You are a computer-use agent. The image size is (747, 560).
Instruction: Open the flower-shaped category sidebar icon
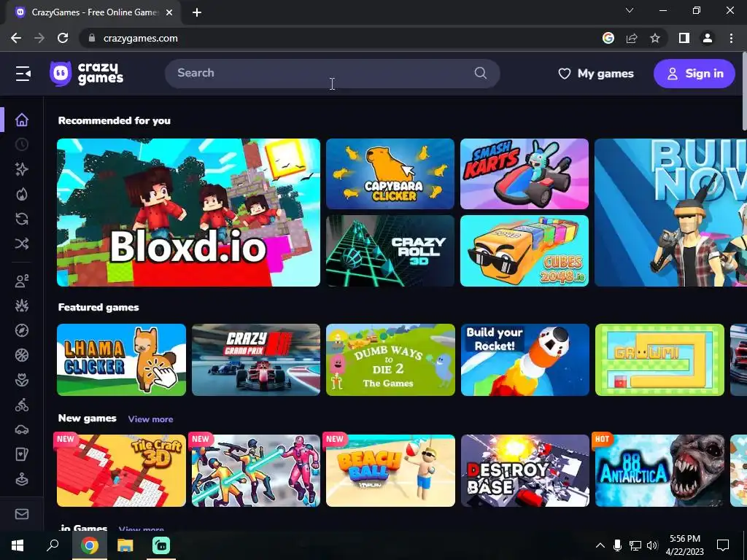(x=21, y=380)
